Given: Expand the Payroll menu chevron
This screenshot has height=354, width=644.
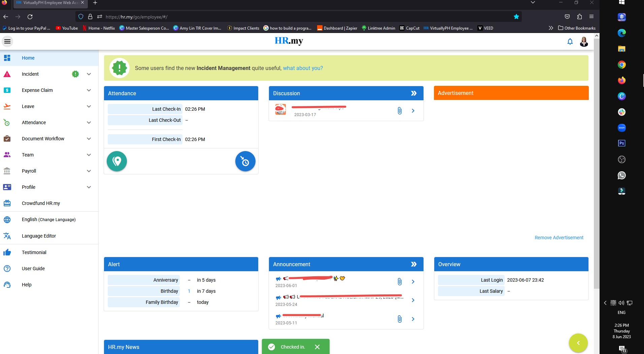Looking at the screenshot, I should coord(89,171).
